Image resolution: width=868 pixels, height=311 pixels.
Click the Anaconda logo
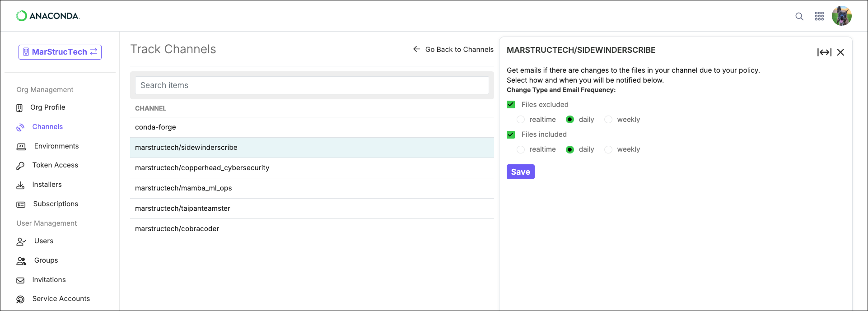point(48,16)
